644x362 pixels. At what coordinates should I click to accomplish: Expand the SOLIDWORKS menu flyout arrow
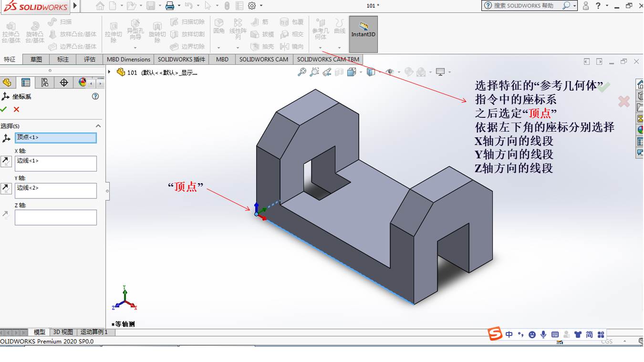tap(75, 6)
